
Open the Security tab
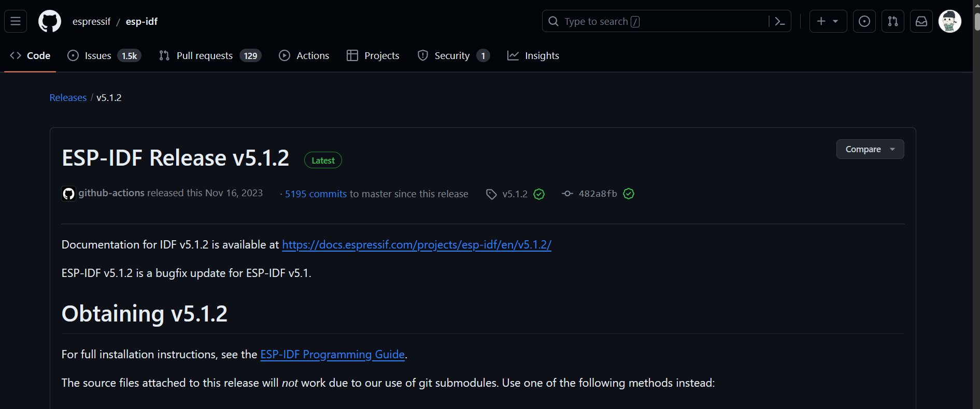coord(453,56)
